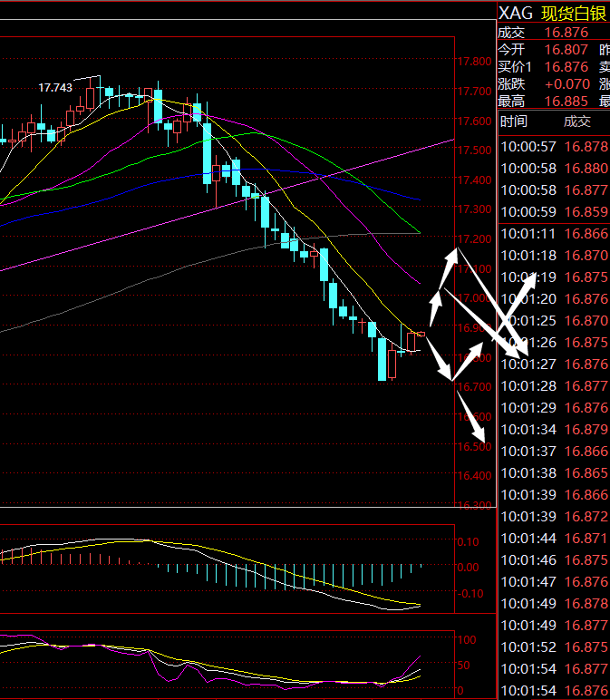Select the 10:01:54 tick priced 16.877
Viewport: 610px width, 700px height.
pos(554,669)
